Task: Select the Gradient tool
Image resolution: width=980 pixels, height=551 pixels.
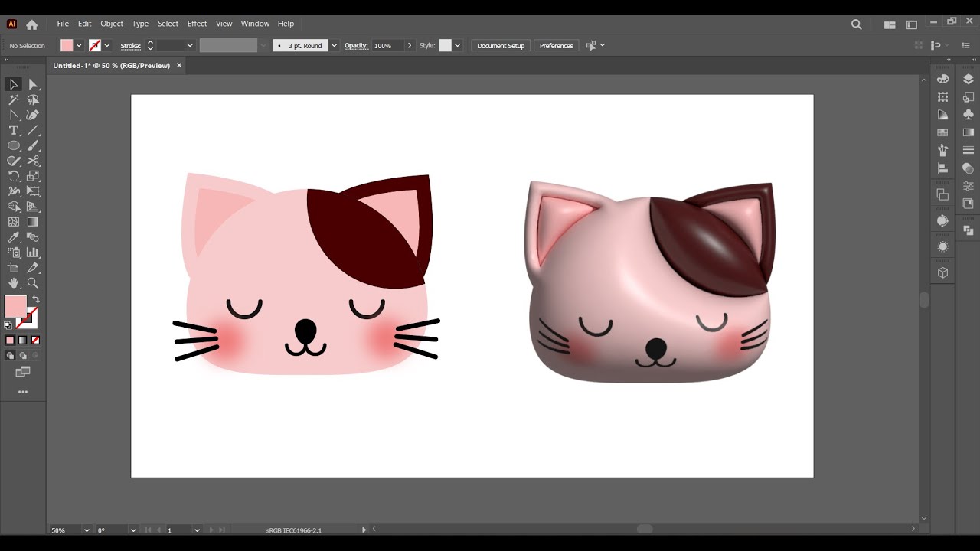Action: 33,222
